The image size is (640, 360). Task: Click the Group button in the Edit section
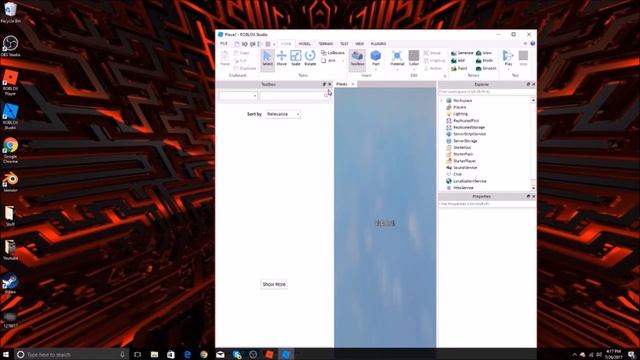(433, 53)
